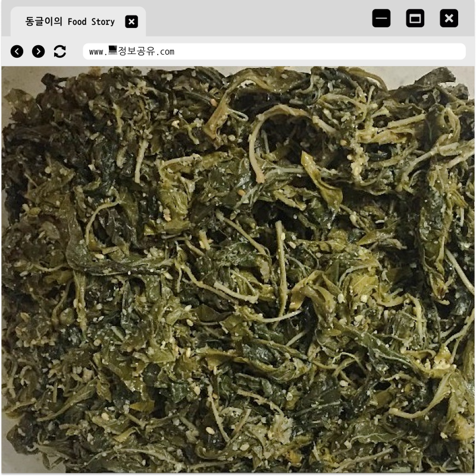Go back with the left arrow button

(17, 51)
